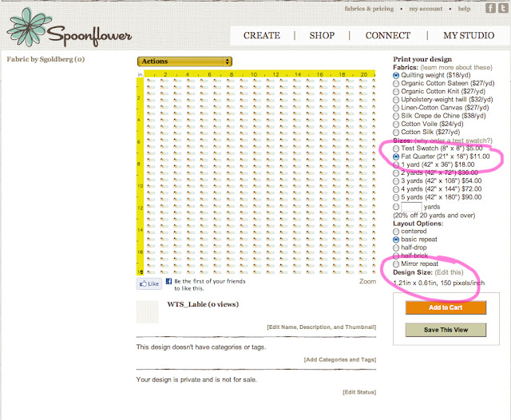
Task: Choose 4 yards size
Action: (x=396, y=189)
